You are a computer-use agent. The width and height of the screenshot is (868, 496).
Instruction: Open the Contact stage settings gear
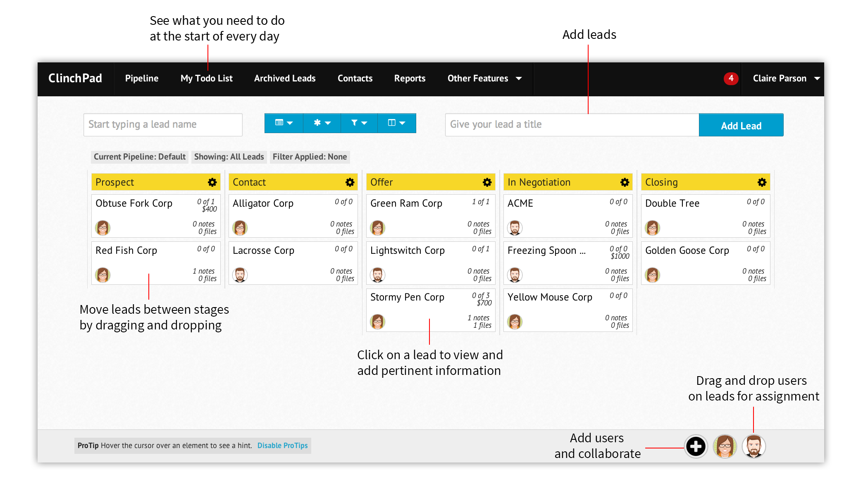[350, 182]
